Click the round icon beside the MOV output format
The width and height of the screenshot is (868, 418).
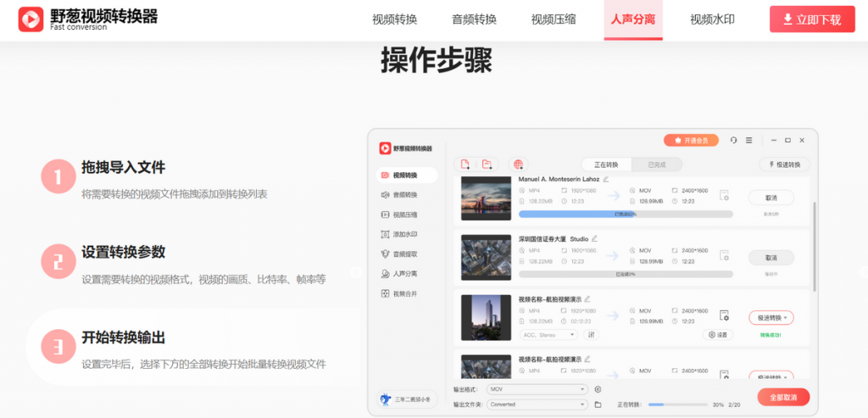(598, 389)
